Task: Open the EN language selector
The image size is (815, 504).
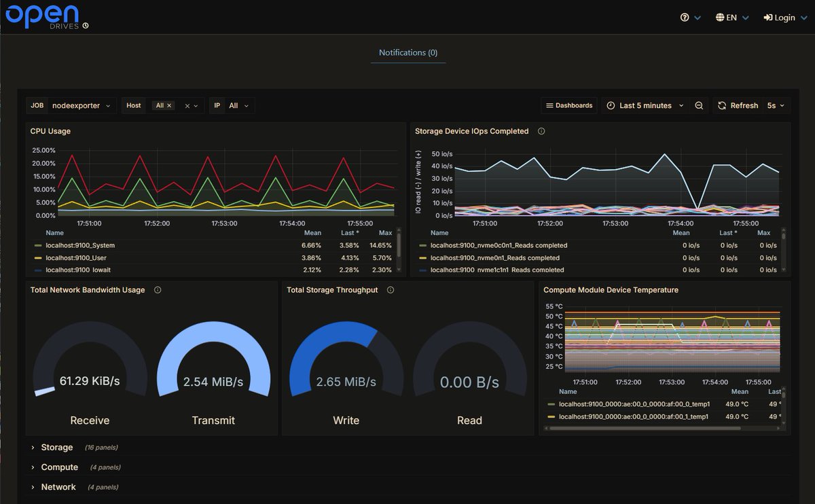Action: [x=731, y=18]
